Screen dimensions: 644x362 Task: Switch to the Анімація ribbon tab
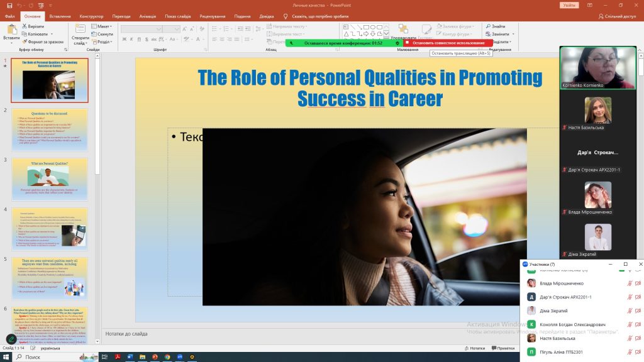(148, 16)
